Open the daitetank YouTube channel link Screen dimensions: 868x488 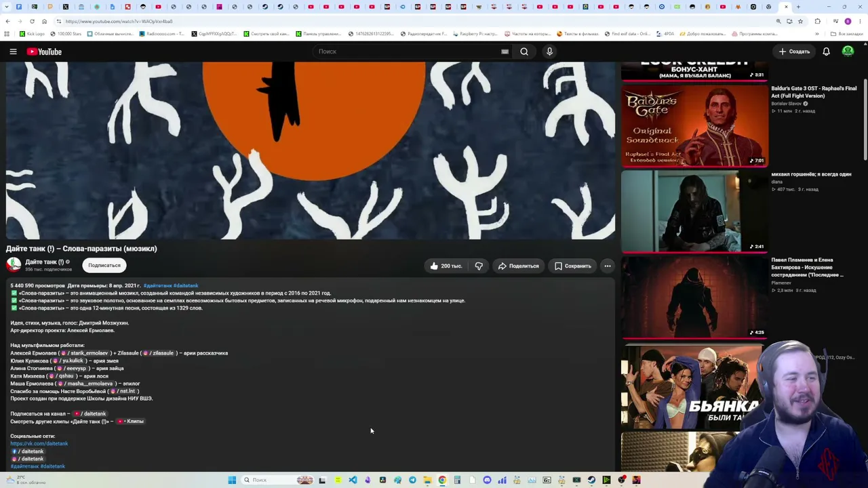(x=91, y=413)
